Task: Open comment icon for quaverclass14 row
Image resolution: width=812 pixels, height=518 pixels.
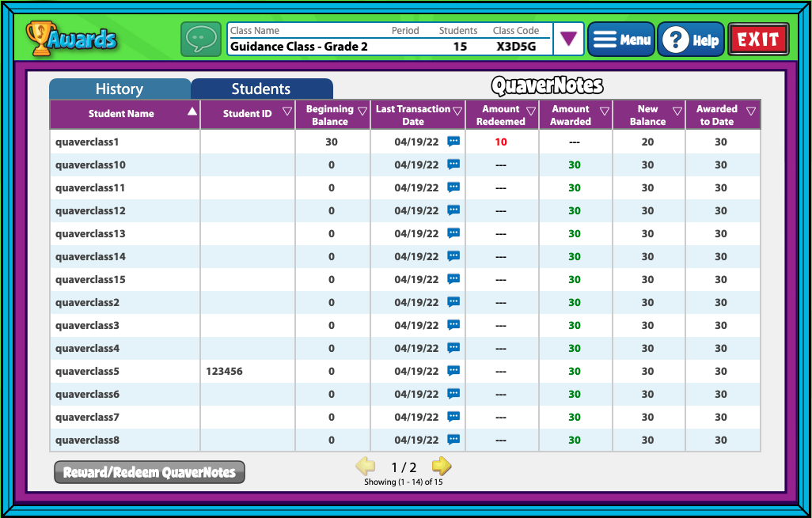Action: (x=453, y=256)
